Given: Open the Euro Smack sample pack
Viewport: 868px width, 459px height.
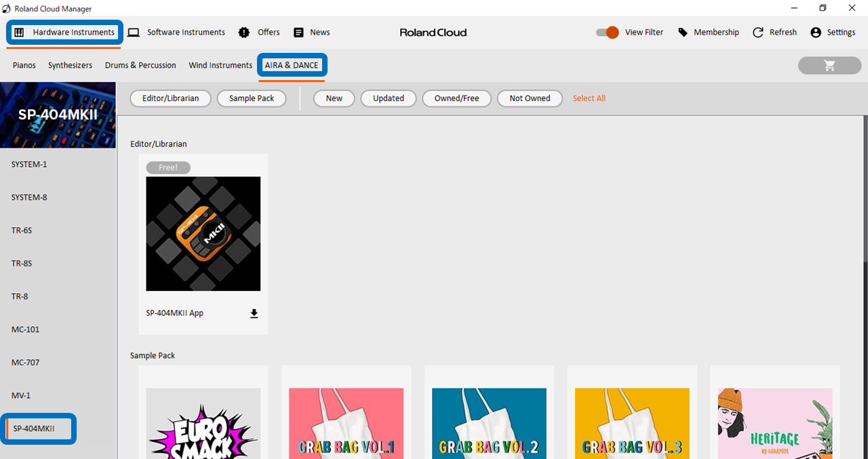Looking at the screenshot, I should coord(203,424).
